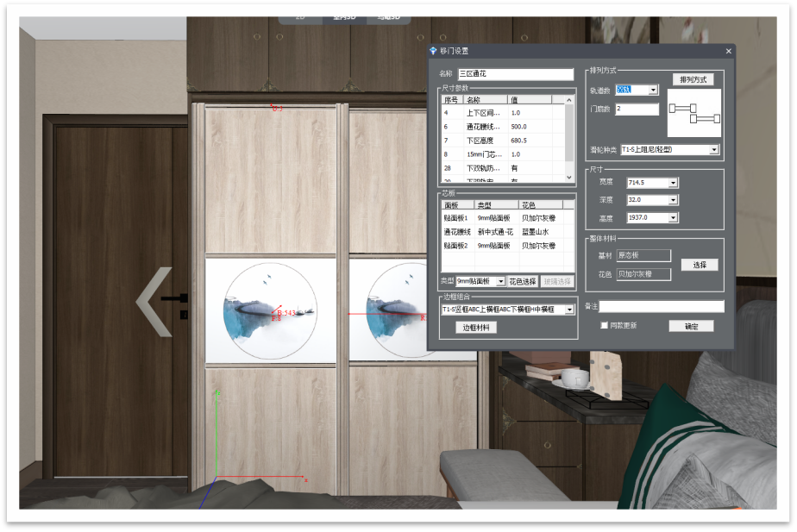Screen dimensions: 797x532
Task: Select parameter row number 4
Action: (503, 113)
